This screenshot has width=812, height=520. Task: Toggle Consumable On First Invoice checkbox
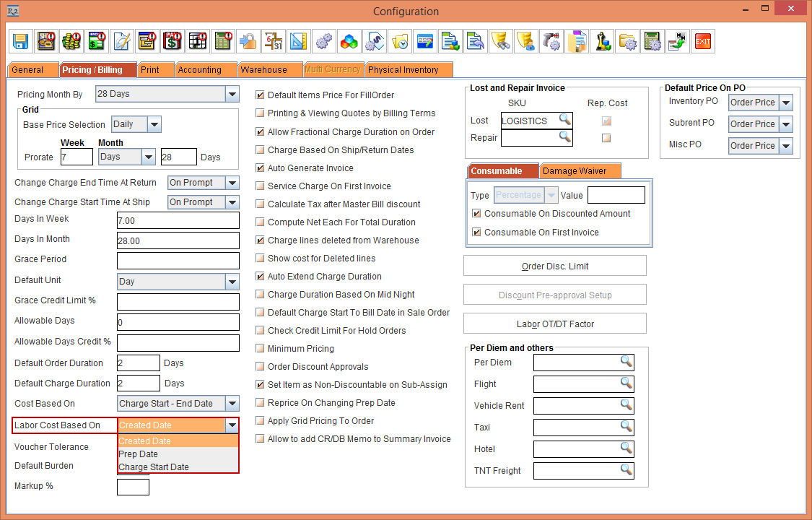(x=476, y=233)
